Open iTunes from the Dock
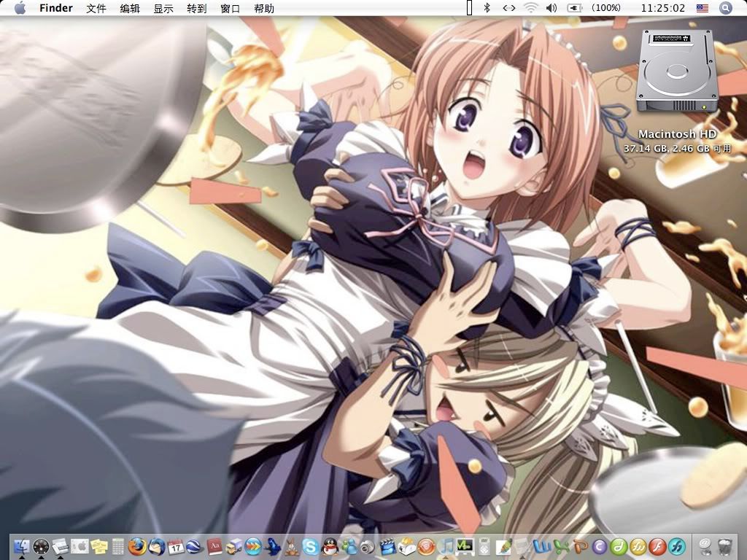747x560 pixels. coord(445,546)
